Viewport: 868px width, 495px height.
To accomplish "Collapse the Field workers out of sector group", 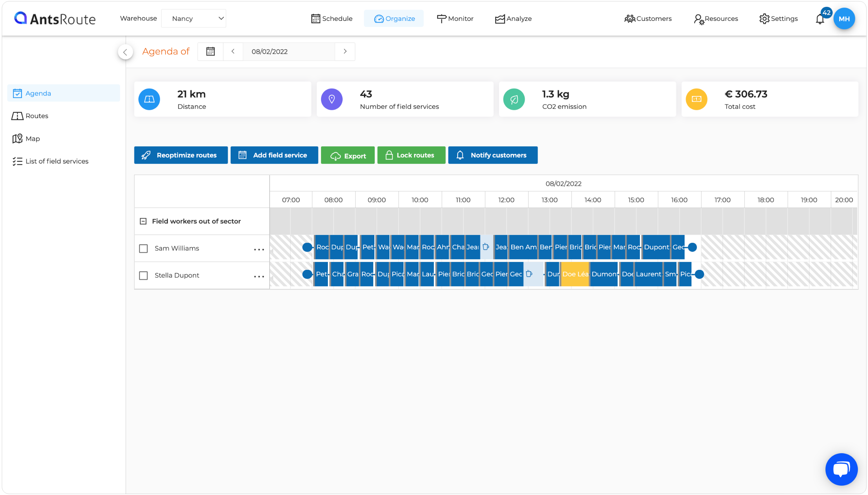I will (x=143, y=221).
